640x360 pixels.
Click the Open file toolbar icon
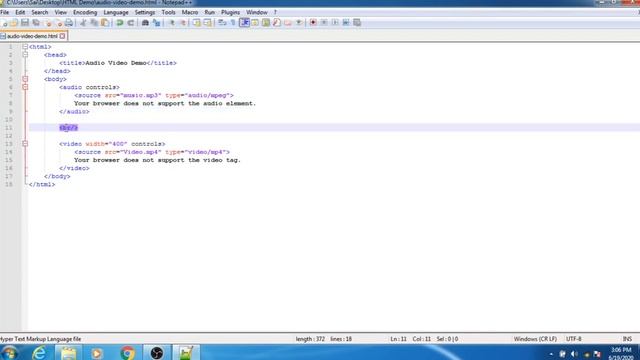pyautogui.click(x=14, y=23)
